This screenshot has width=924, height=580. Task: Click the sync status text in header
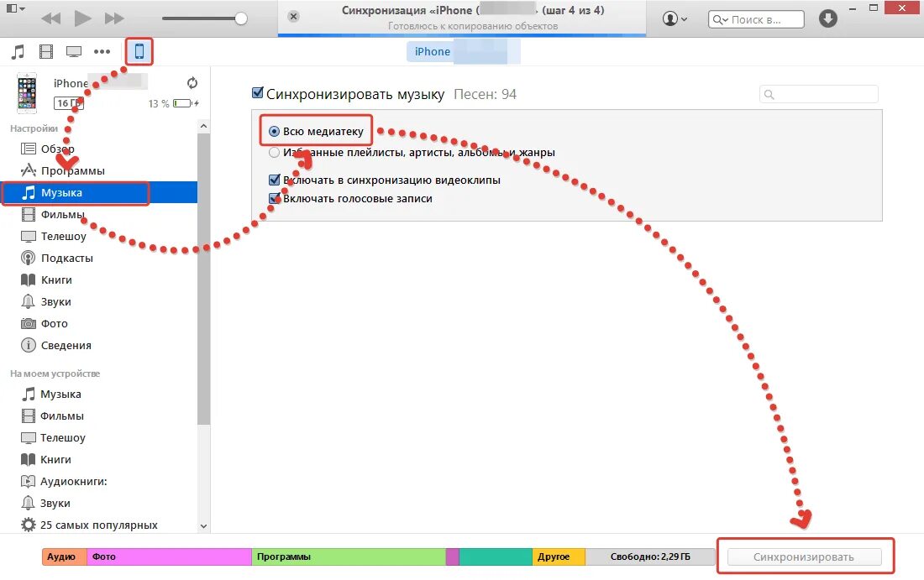click(473, 26)
